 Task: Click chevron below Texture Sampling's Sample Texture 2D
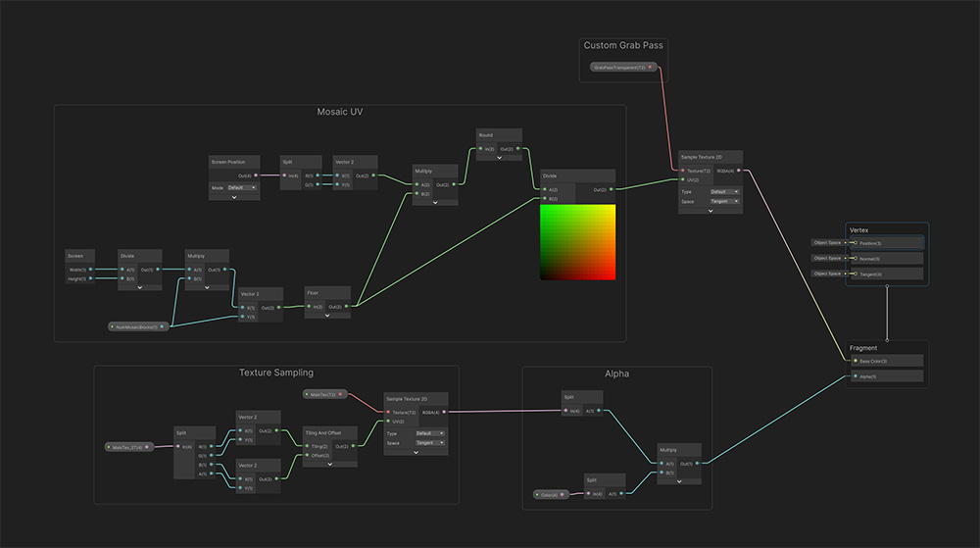tap(416, 452)
